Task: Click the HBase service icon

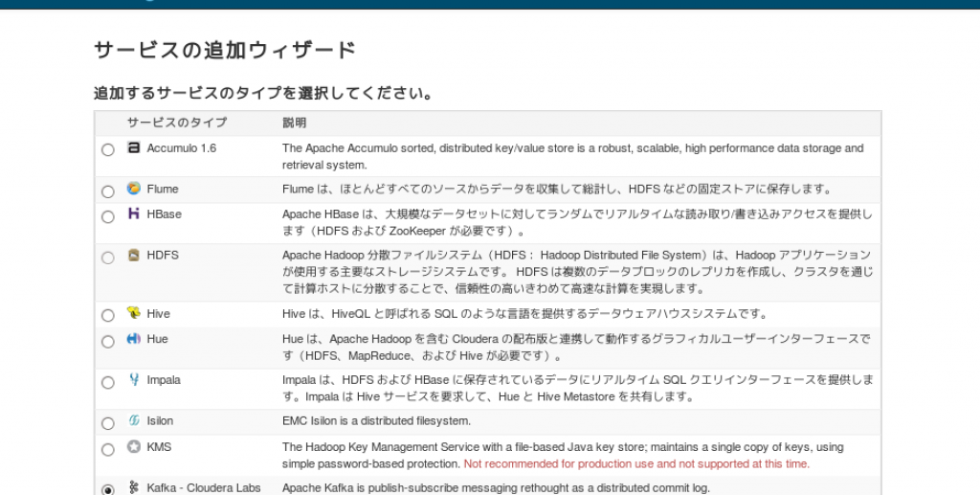Action: click(133, 214)
